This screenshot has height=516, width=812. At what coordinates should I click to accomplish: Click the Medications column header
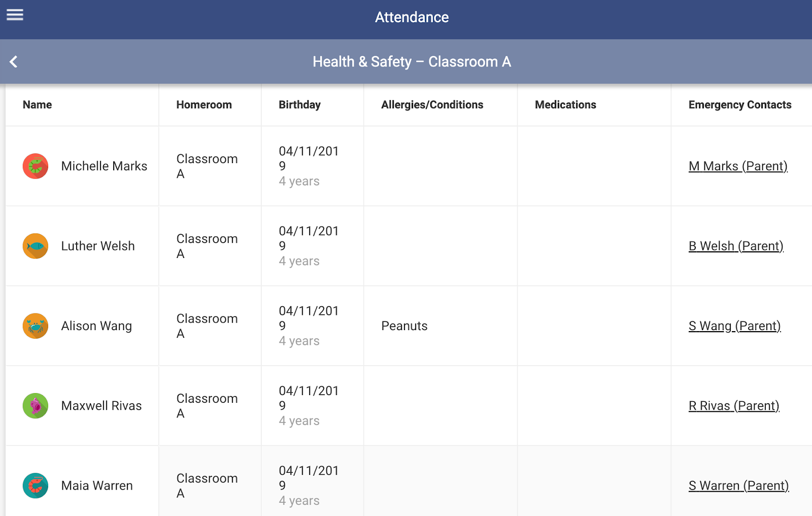(x=565, y=105)
